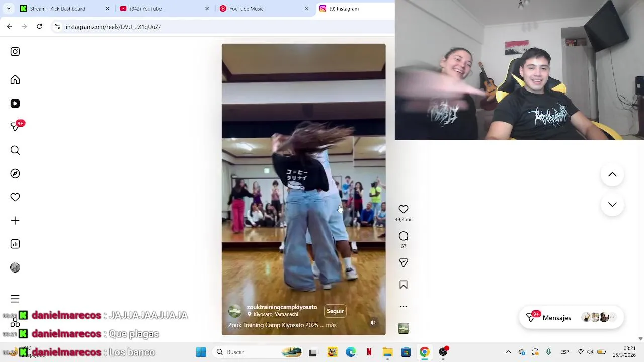Screen dimensions: 644x362
Task: Open the Reels section in the sidebar
Action: [15, 103]
